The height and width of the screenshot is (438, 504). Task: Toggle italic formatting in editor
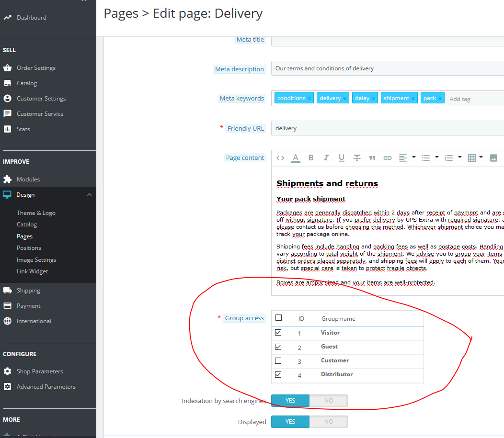326,157
